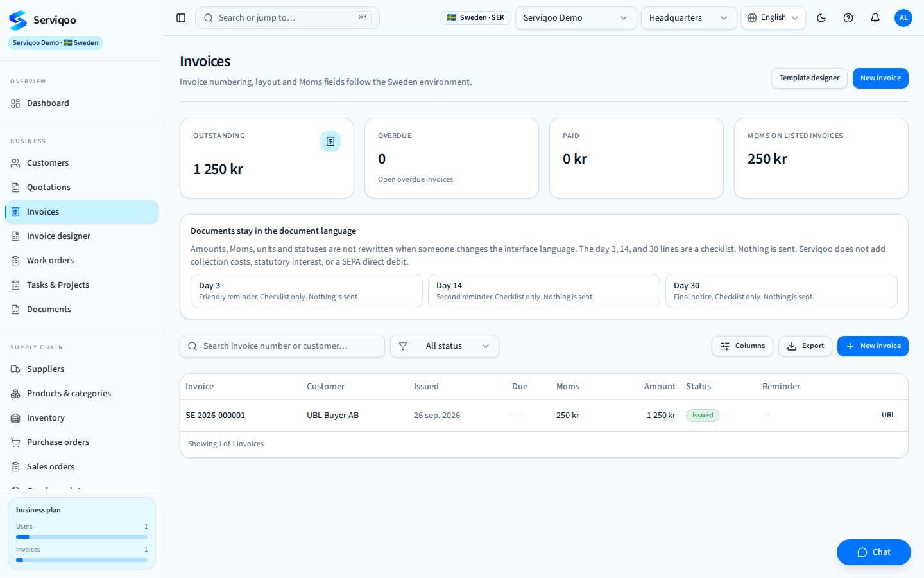Open Products & categories

(x=82, y=394)
